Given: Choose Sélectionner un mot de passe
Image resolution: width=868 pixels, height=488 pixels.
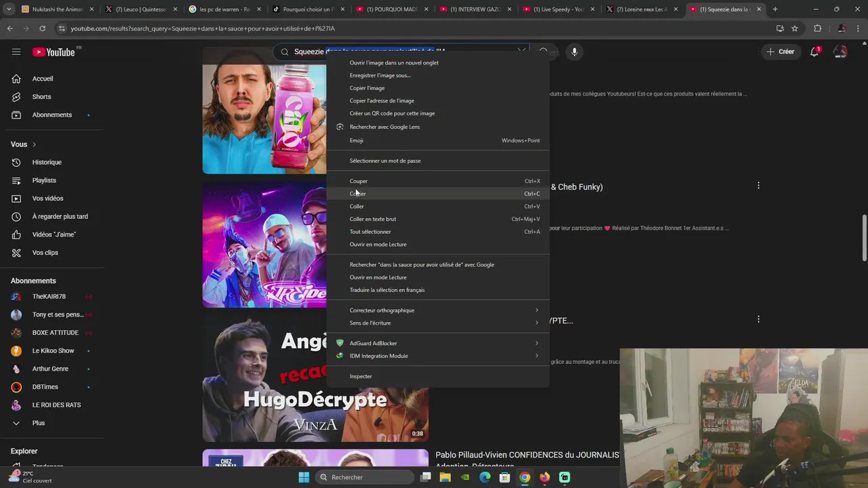Looking at the screenshot, I should tap(438, 161).
